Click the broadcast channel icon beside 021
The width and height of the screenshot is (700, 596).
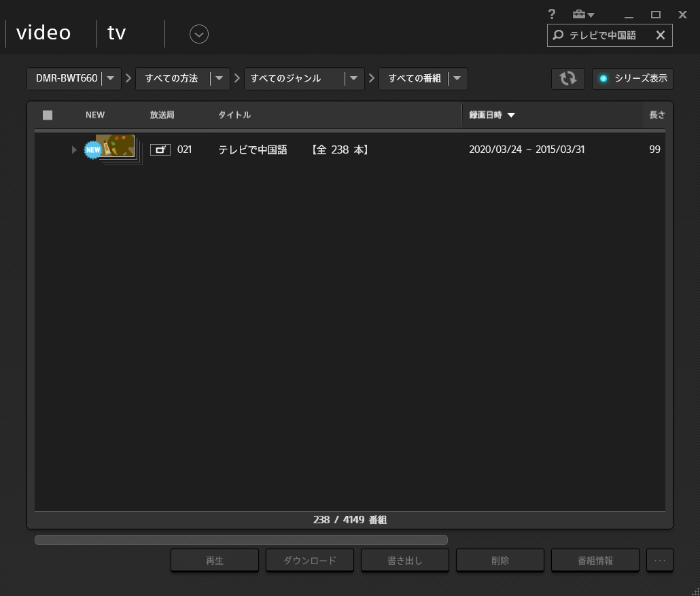(x=160, y=150)
